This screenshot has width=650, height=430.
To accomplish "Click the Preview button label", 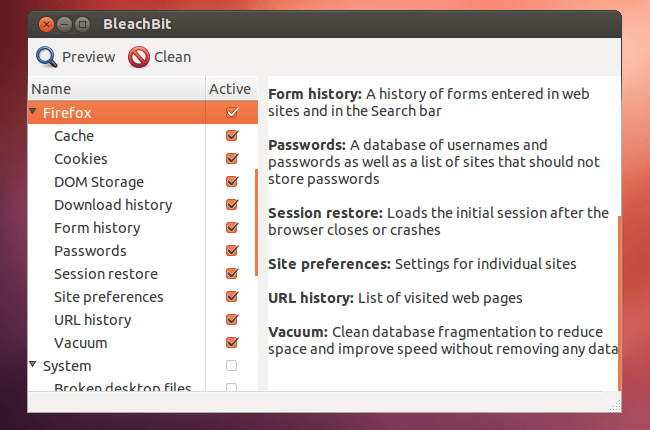I will [x=88, y=57].
